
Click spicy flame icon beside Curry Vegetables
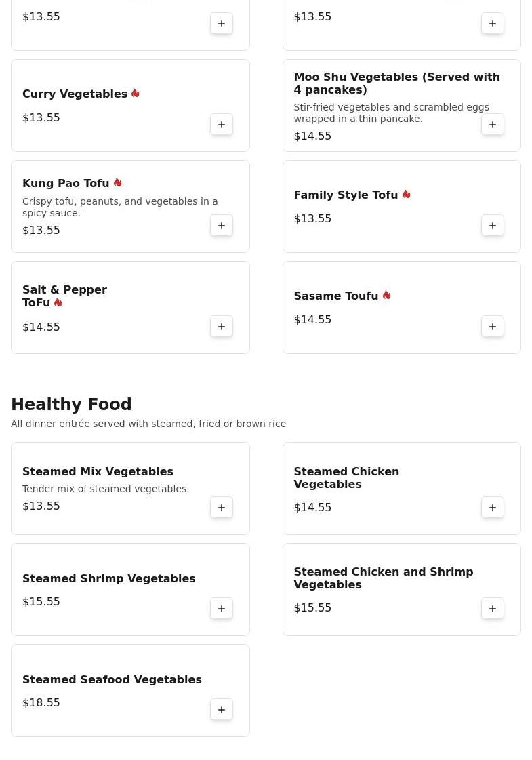coord(136,94)
